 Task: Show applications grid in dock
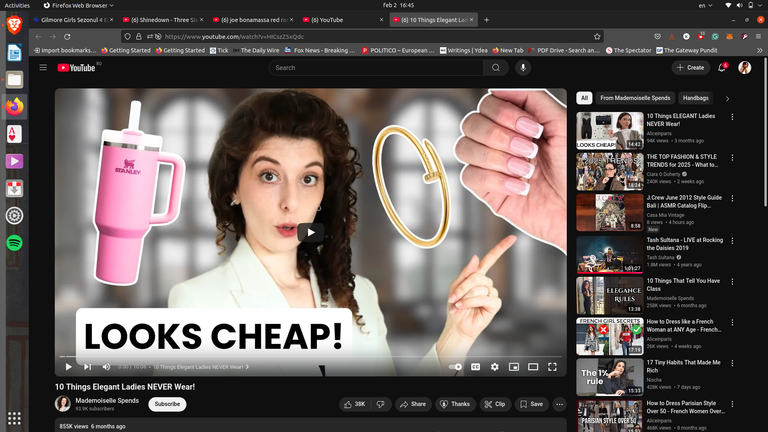(x=14, y=418)
